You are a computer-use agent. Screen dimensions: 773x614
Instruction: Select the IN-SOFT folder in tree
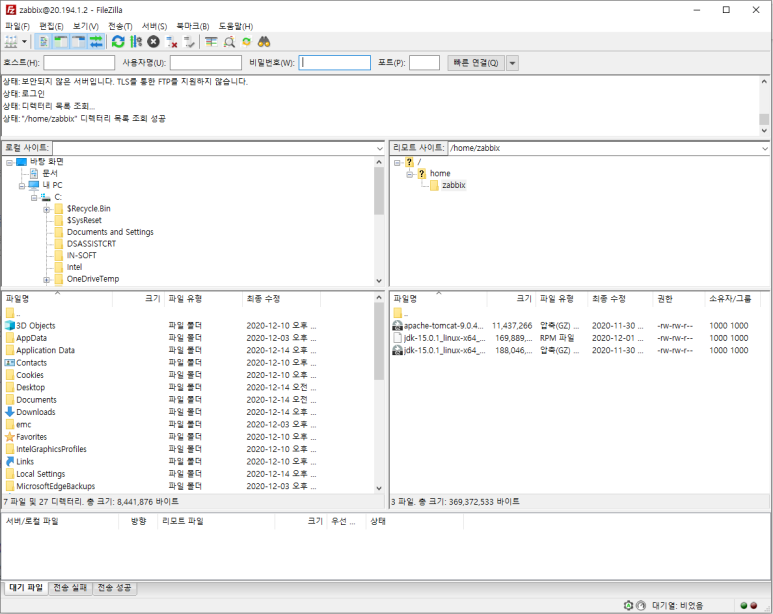[81, 255]
